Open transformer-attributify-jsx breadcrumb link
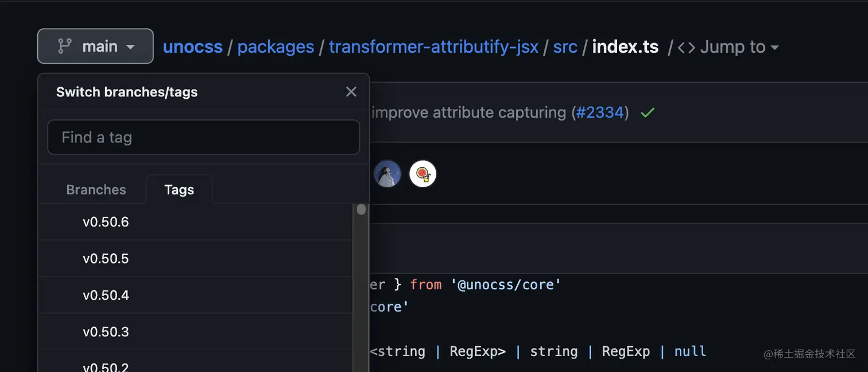Viewport: 868px width, 372px height. pos(433,47)
